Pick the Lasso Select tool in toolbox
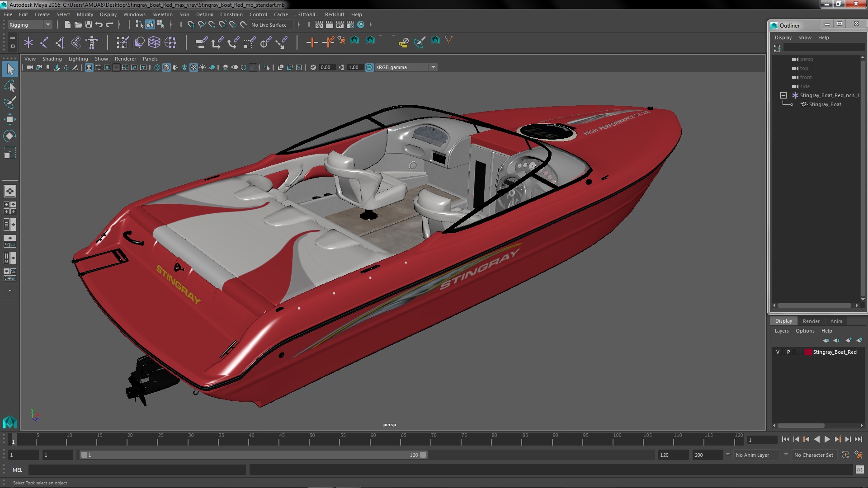 9,86
